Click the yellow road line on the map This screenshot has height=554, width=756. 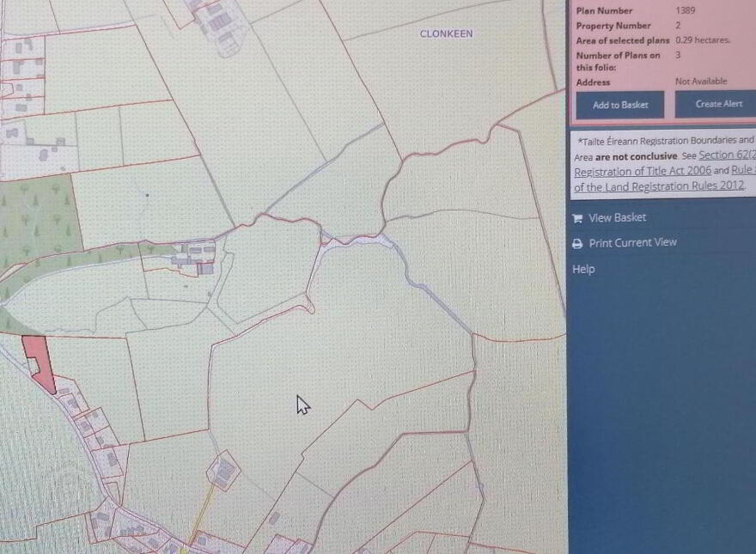(200, 517)
